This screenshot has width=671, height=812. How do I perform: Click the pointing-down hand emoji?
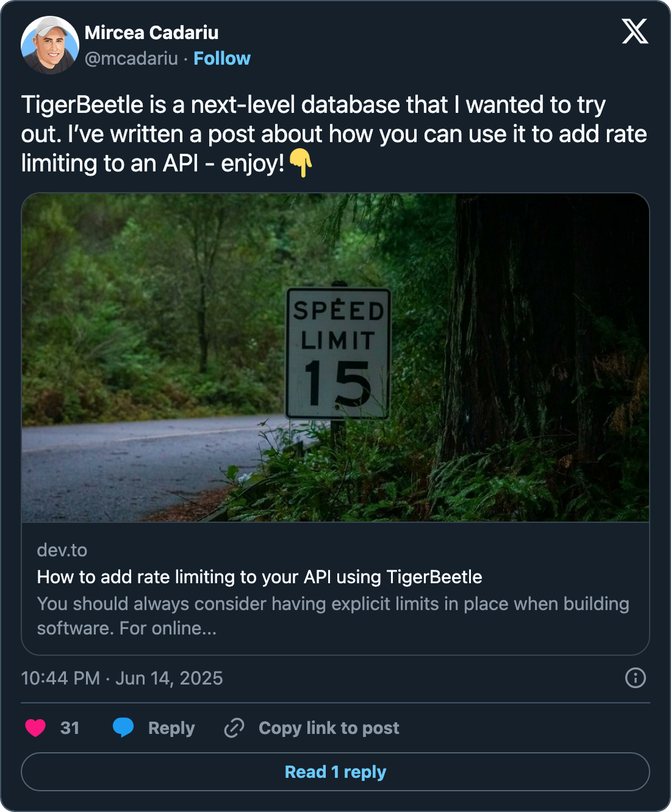(x=301, y=163)
